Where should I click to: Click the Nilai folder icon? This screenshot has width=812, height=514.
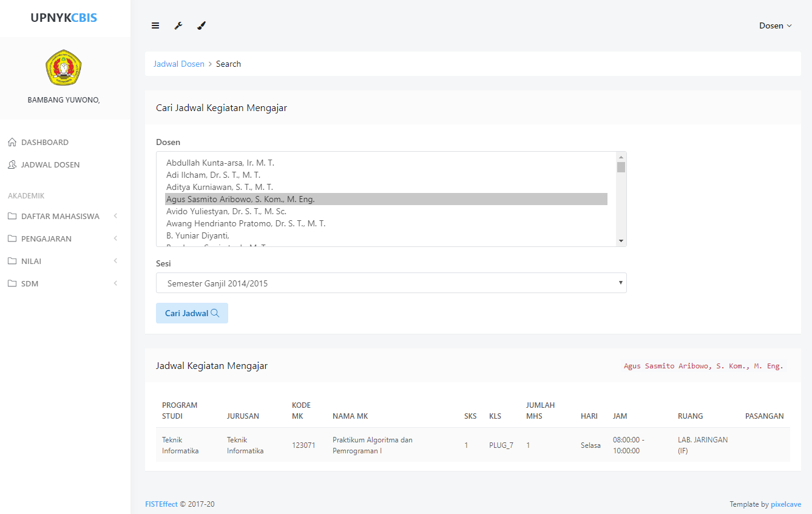(x=12, y=262)
